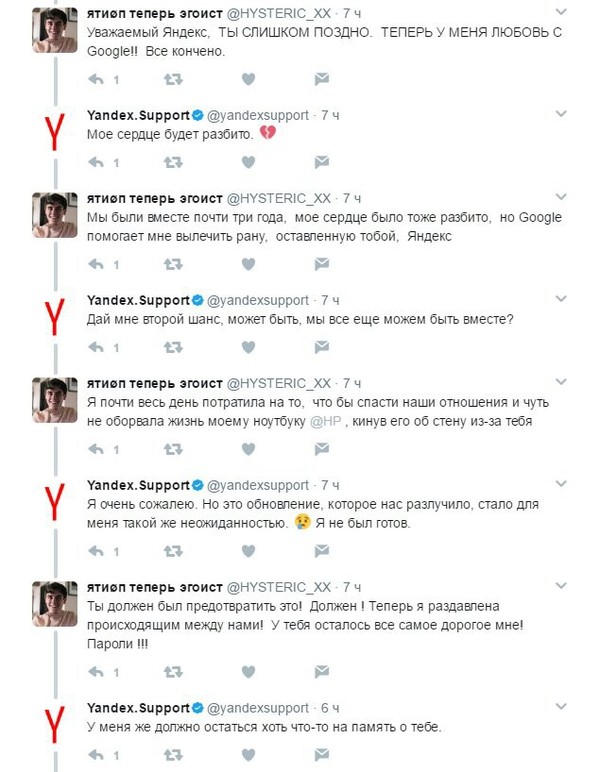Retweet the "Дай мне второй шанс" tweet
Viewport: 600px width, 772px height.
pyautogui.click(x=172, y=347)
